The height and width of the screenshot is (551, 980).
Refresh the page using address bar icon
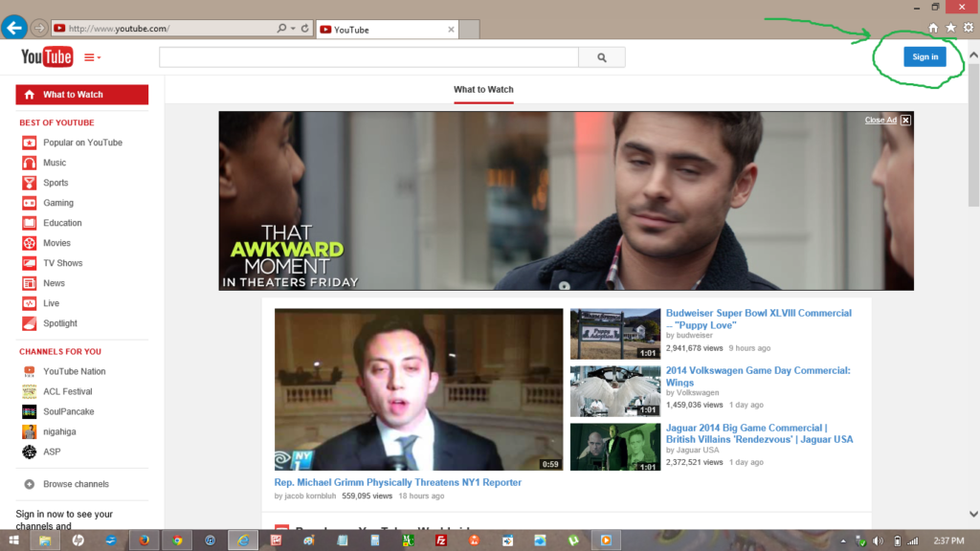coord(306,29)
